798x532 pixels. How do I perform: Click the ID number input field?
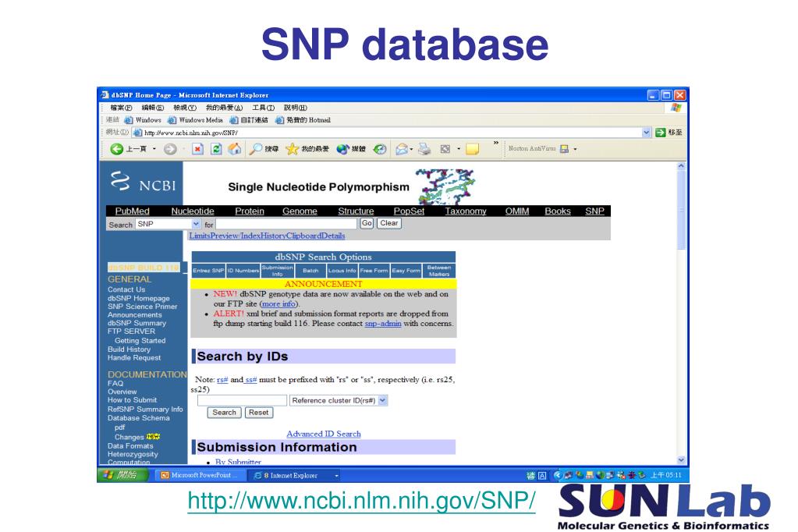(x=243, y=401)
